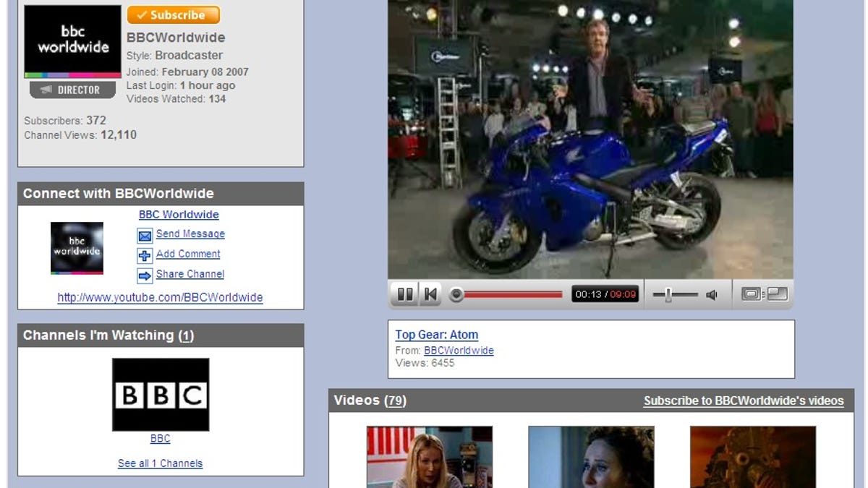Screen dimensions: 868x488
Task: Switch video player to original size view
Action: [x=752, y=294]
